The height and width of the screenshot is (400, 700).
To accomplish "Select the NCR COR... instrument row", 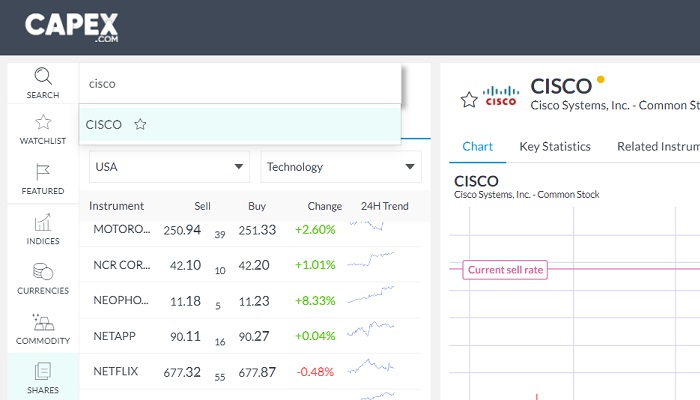I will [250, 265].
